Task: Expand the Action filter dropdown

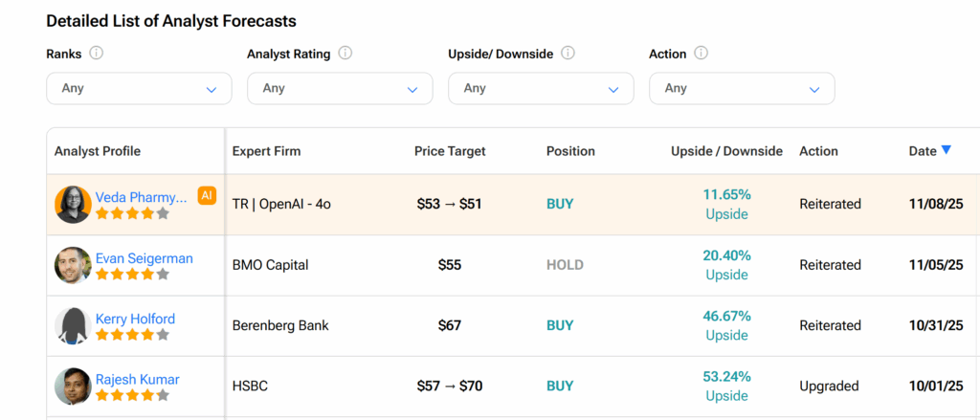Action: coord(742,88)
